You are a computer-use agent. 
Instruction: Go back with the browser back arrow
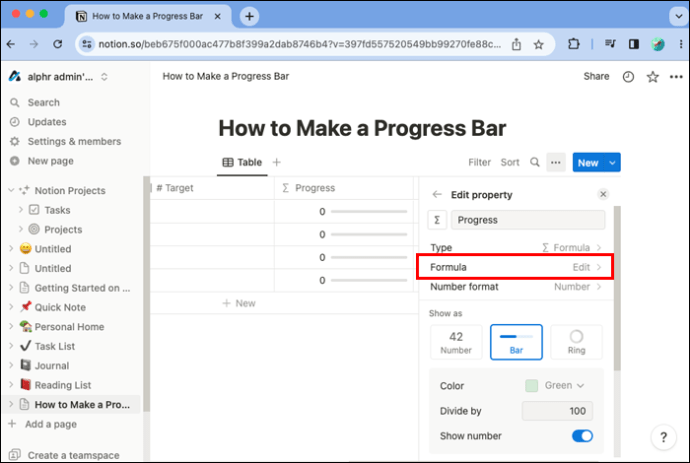pyautogui.click(x=11, y=44)
